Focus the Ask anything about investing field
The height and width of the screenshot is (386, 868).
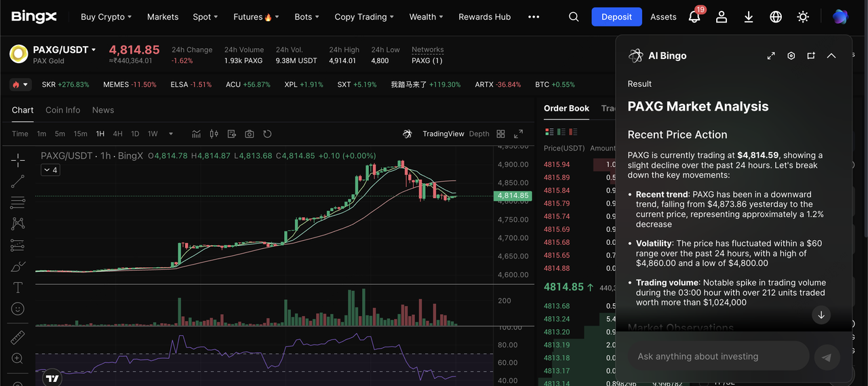[719, 356]
